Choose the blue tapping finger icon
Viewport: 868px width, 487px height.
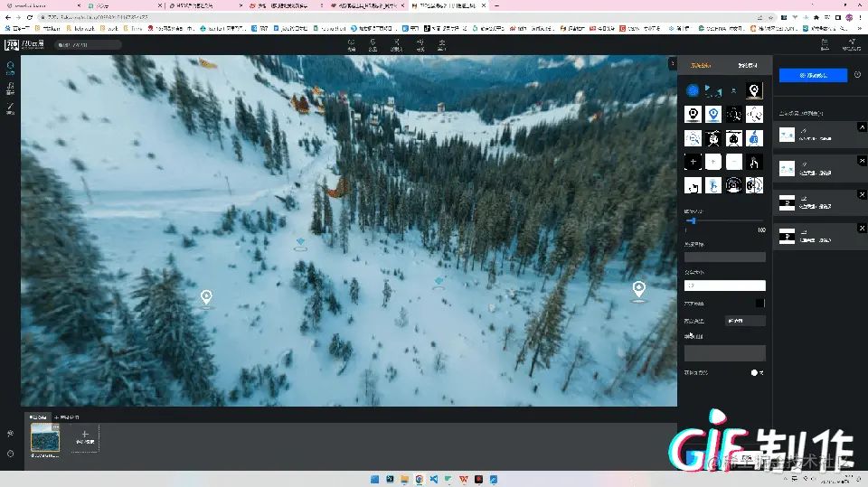(x=713, y=185)
